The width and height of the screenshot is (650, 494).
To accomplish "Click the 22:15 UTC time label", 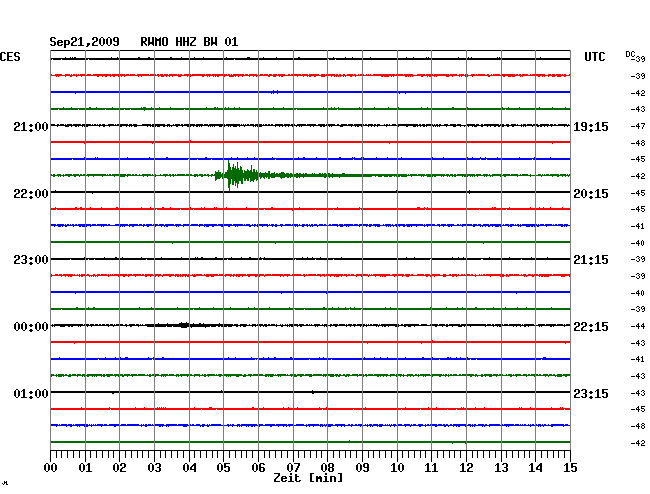I will 591,327.
